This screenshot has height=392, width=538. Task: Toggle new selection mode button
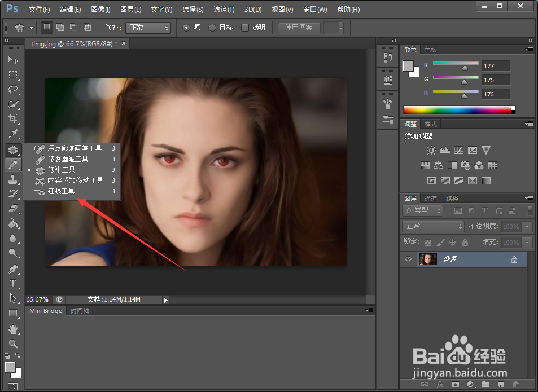click(x=47, y=27)
